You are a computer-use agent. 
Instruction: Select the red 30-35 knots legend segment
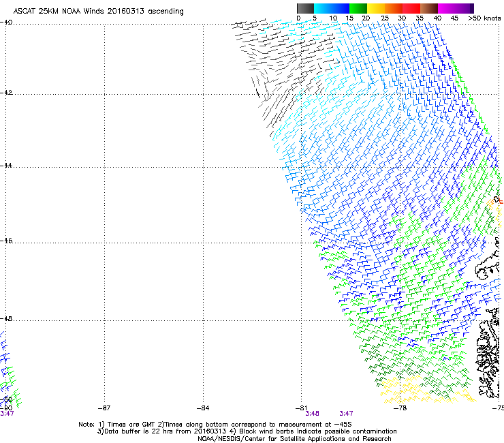411,8
